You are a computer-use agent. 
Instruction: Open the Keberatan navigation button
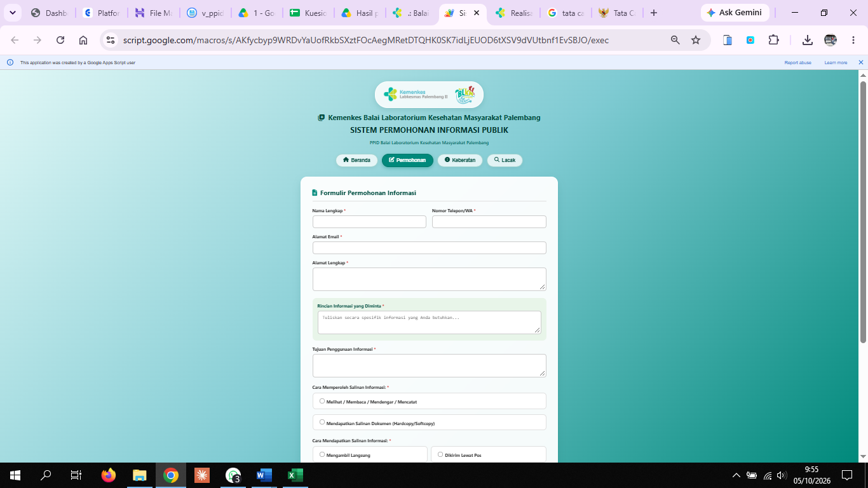click(x=460, y=160)
